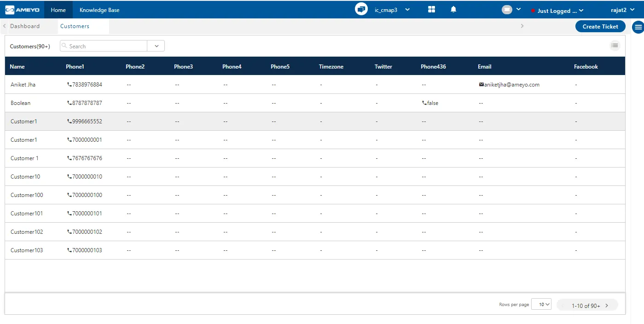Click the phone icon beside 8787878787
Screen dimensions: 644x324
pyautogui.click(x=70, y=103)
